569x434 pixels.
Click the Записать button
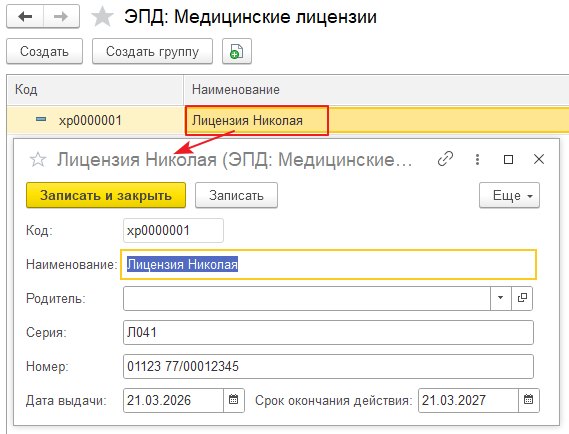[x=236, y=195]
